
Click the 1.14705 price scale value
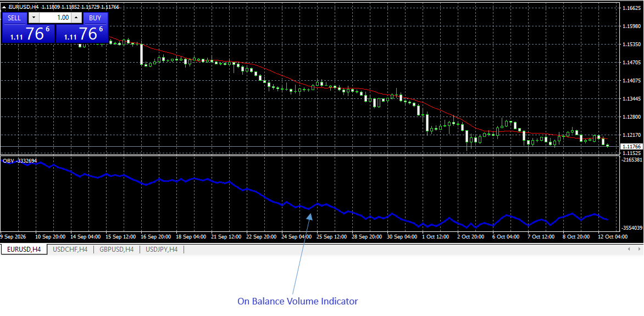[x=632, y=63]
